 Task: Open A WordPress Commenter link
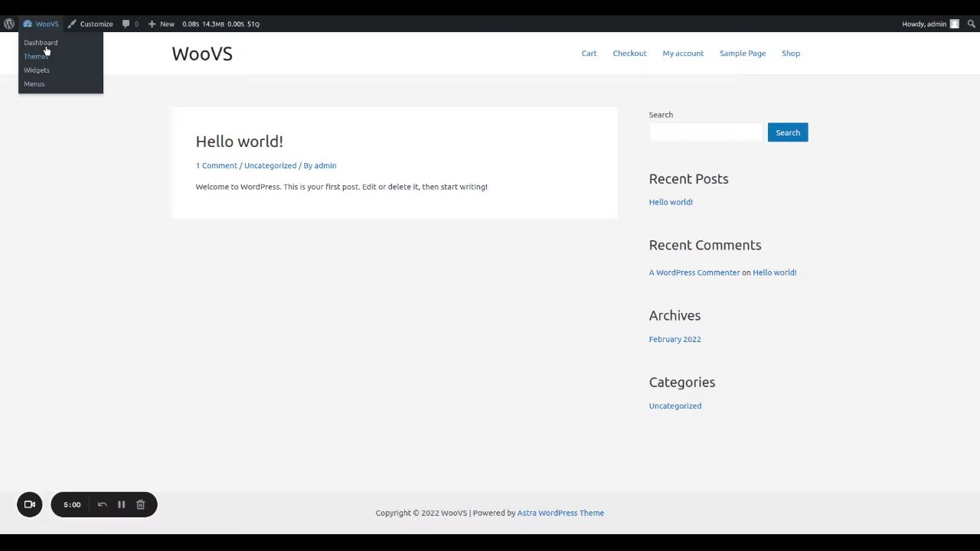(x=694, y=272)
